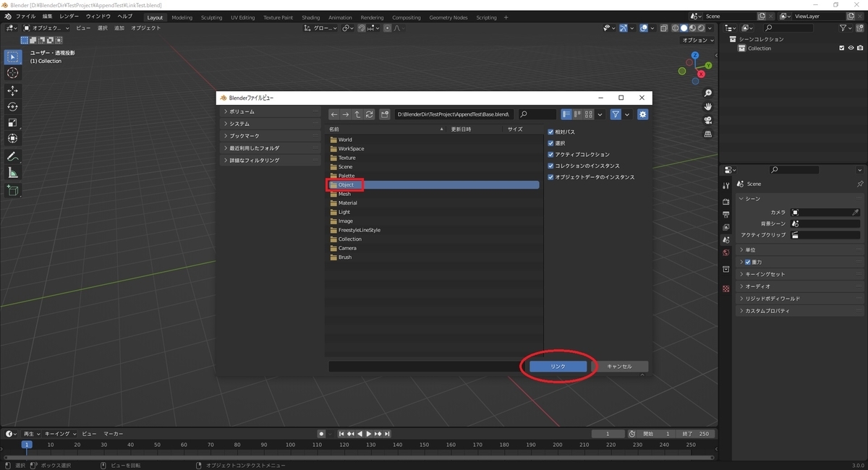Open the オプション dropdown in viewport
Viewport: 868px width, 470px height.
coord(698,40)
